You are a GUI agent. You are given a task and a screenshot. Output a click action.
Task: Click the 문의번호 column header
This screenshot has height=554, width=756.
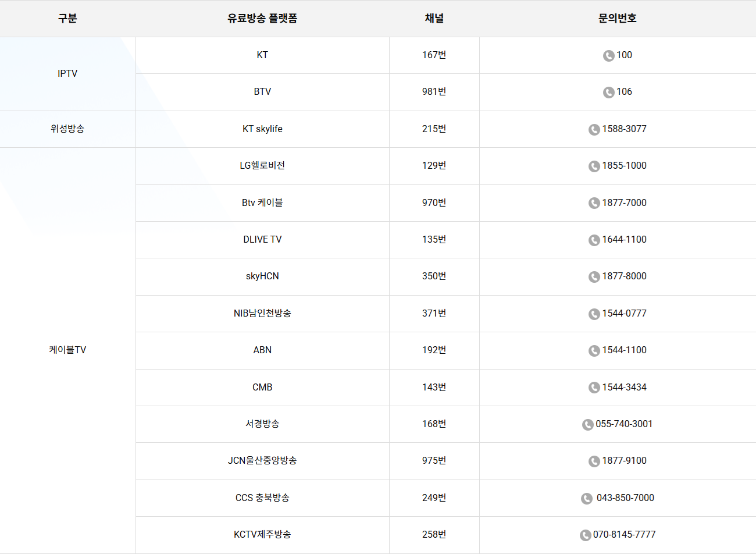pos(618,19)
